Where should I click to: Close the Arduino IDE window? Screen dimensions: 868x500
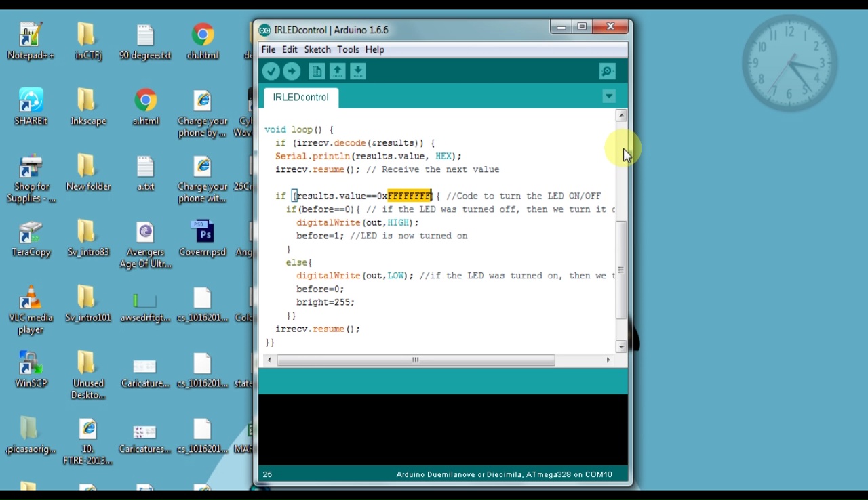coord(610,27)
